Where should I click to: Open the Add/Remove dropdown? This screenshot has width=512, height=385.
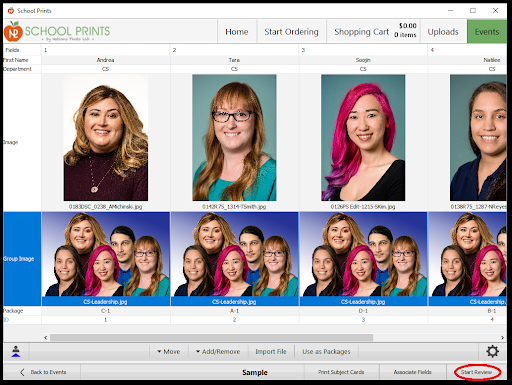(218, 351)
